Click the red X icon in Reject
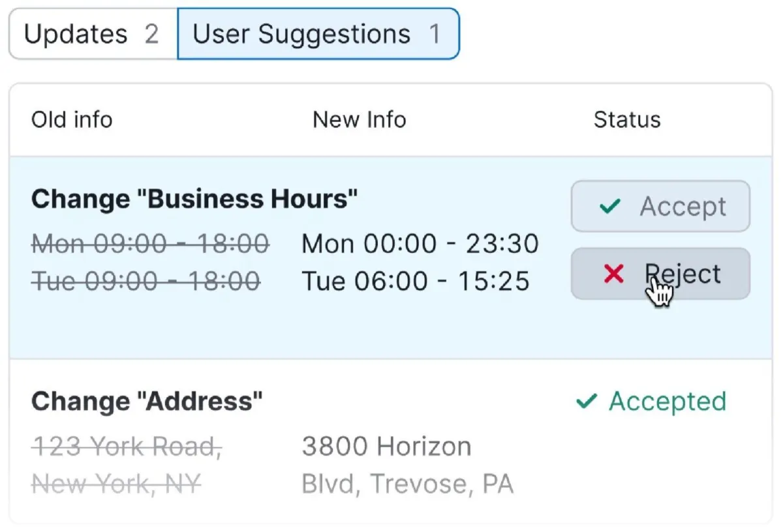The height and width of the screenshot is (532, 783). pos(613,274)
